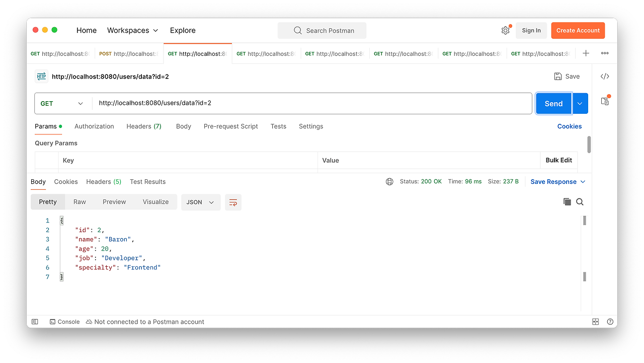Click the HTTP request type icon
The width and height of the screenshot is (644, 363).
41,77
